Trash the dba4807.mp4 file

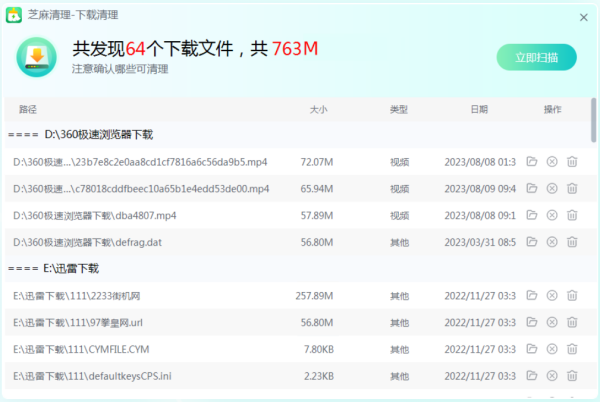pyautogui.click(x=572, y=215)
